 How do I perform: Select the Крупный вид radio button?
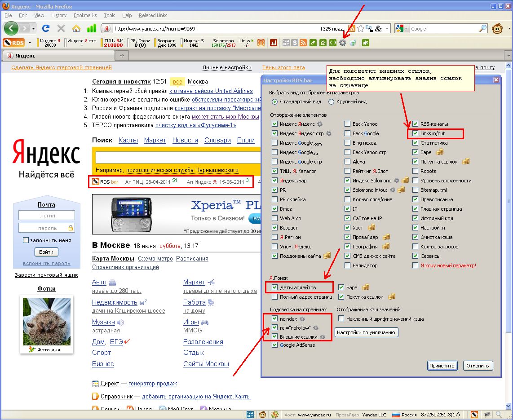332,102
